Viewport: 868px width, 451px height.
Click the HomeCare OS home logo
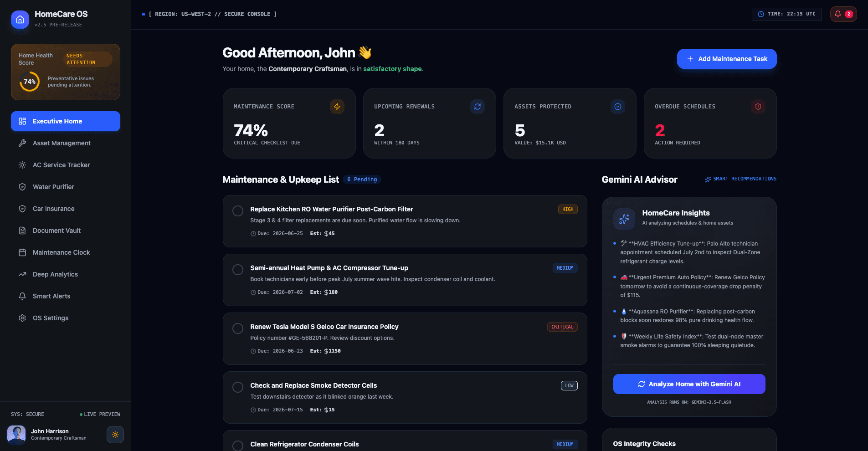(20, 20)
